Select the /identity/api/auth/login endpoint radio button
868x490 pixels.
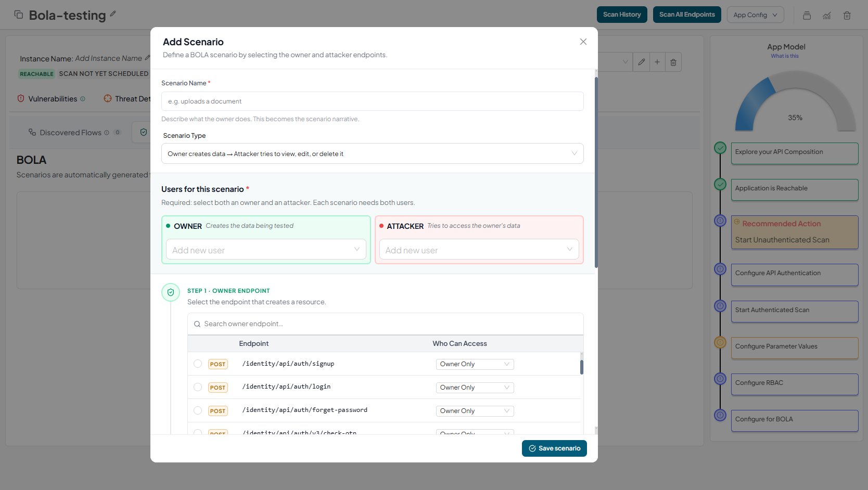point(198,387)
